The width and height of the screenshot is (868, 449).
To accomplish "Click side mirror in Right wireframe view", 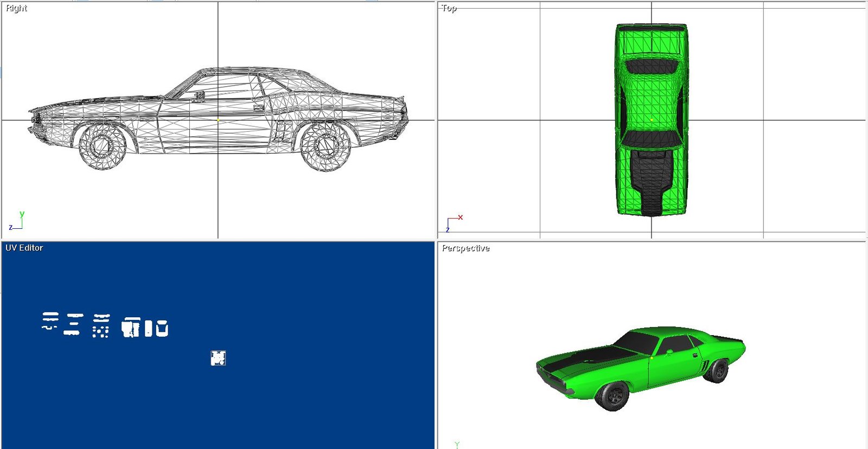I will tap(199, 97).
